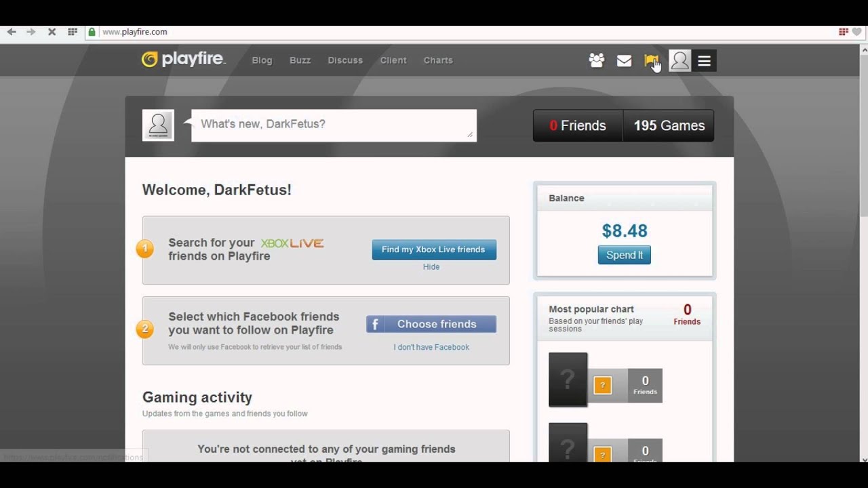
Task: Click the Playfire logo
Action: (x=183, y=60)
